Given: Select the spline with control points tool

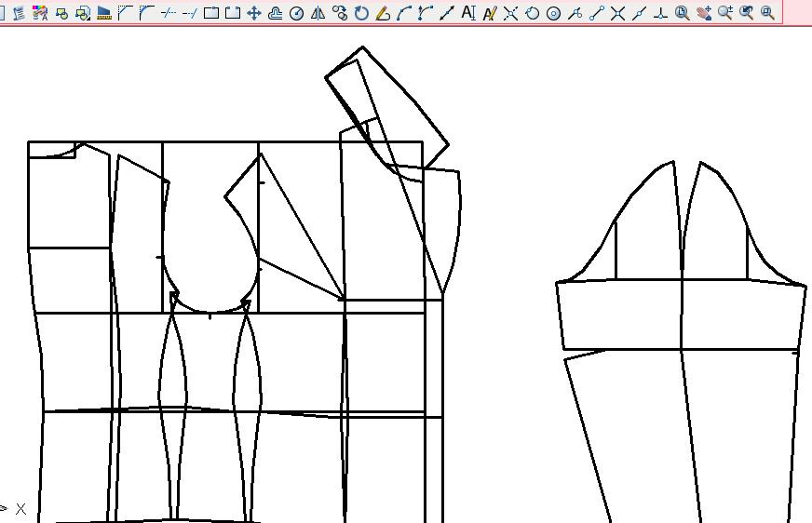Looking at the screenshot, I should 426,13.
